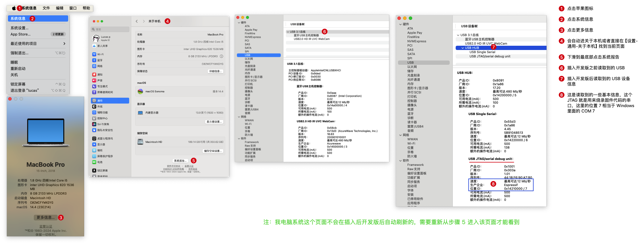Click the 搜索 field in System Settings

(x=110, y=29)
